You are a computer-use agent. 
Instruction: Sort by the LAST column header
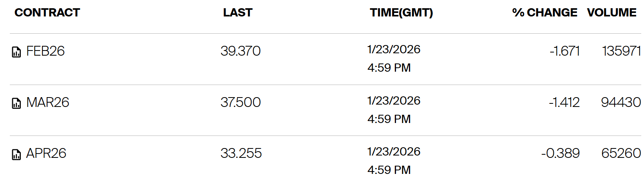click(237, 13)
